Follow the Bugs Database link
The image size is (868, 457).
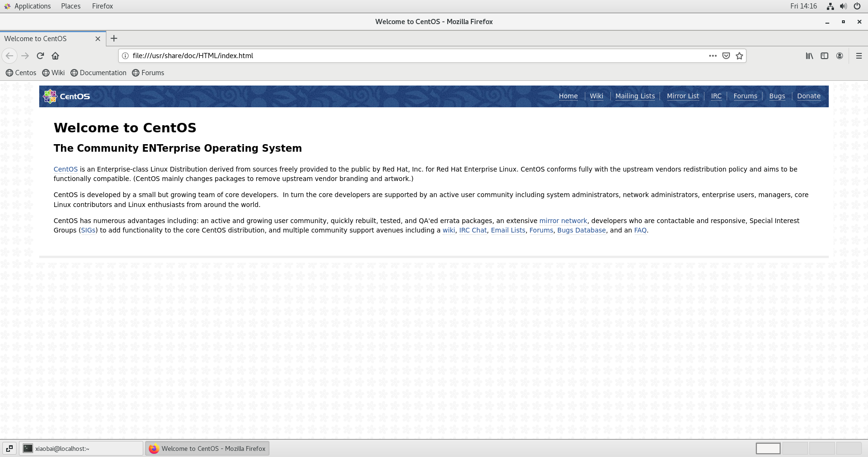[582, 230]
